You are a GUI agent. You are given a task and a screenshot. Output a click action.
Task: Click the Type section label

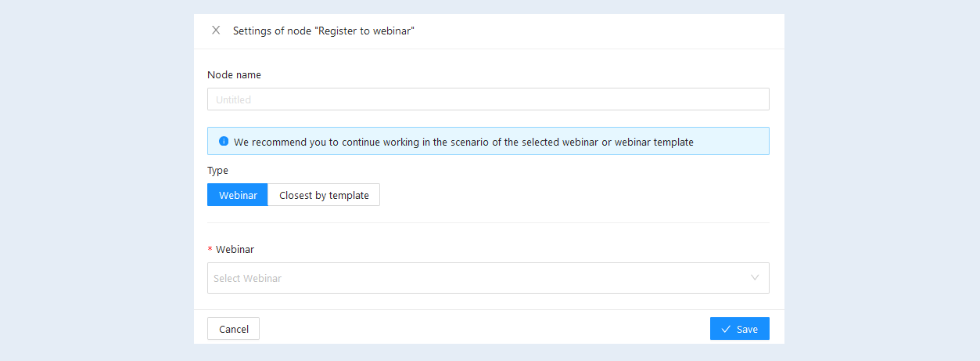pyautogui.click(x=217, y=170)
